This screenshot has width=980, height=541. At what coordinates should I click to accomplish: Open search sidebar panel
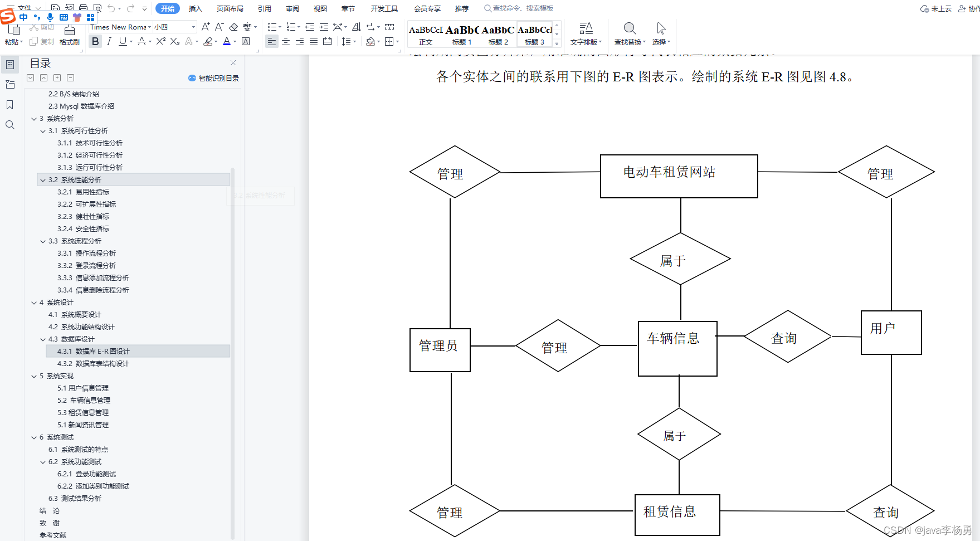click(x=10, y=125)
